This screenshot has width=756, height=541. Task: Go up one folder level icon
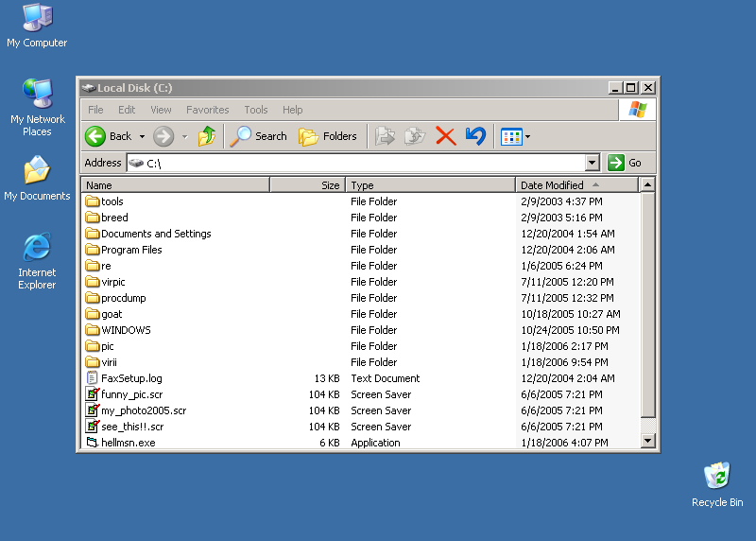point(207,136)
